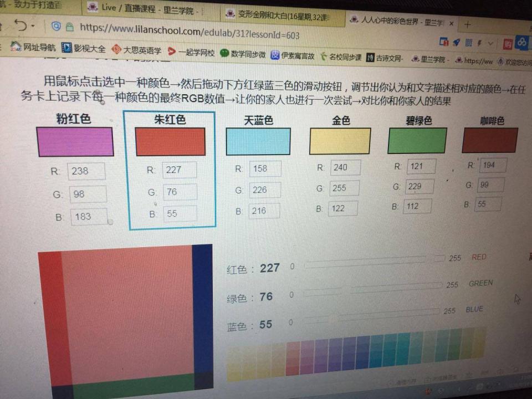The height and width of the screenshot is (399, 532).
Task: Click the R value field under 金色
Action: pyautogui.click(x=346, y=167)
